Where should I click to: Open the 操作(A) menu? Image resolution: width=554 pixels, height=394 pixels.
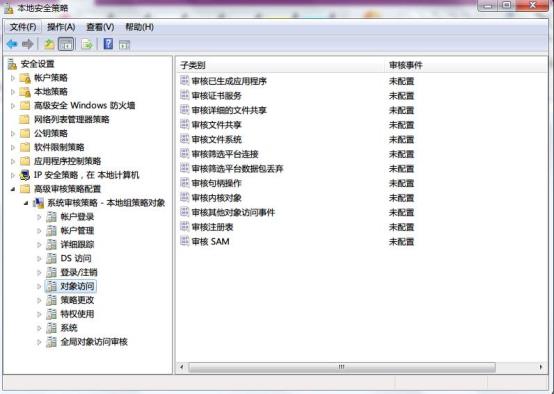pyautogui.click(x=61, y=27)
